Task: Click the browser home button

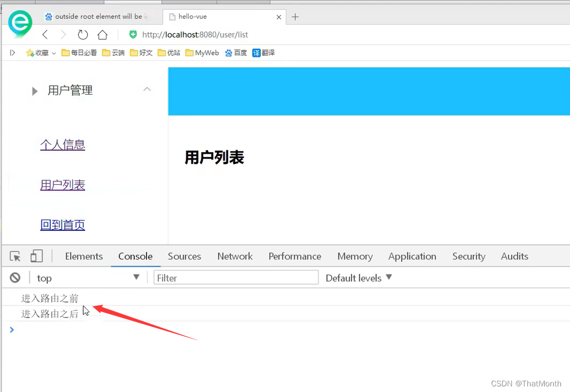Action: (x=101, y=34)
